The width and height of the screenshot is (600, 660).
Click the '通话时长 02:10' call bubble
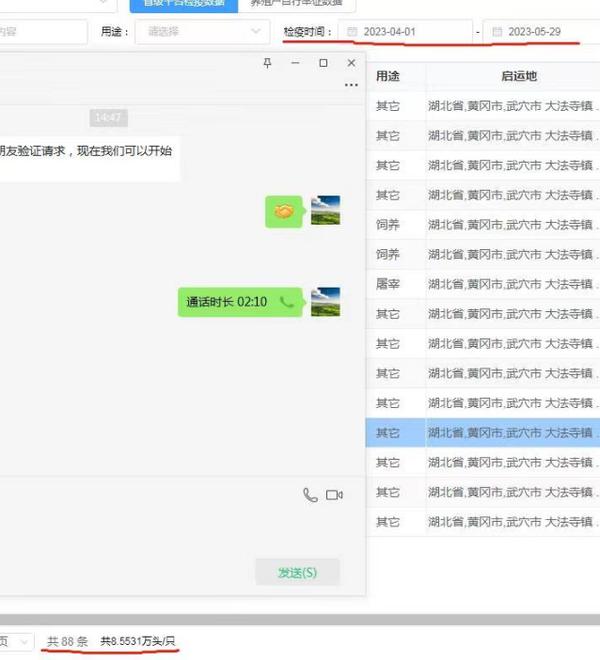pyautogui.click(x=240, y=302)
